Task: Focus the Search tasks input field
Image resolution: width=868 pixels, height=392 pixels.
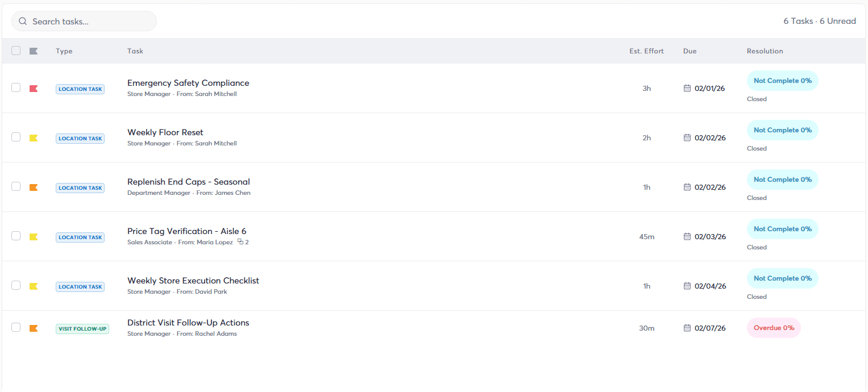Action: point(84,21)
